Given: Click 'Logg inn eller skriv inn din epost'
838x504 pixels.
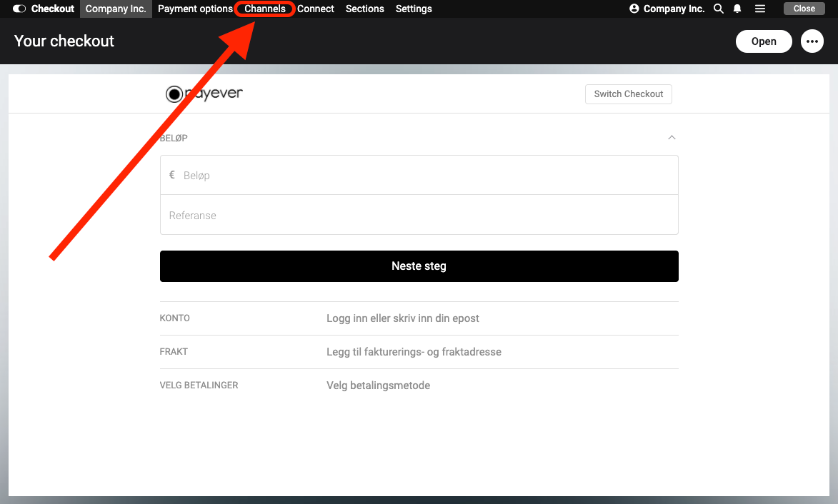Looking at the screenshot, I should click(402, 318).
